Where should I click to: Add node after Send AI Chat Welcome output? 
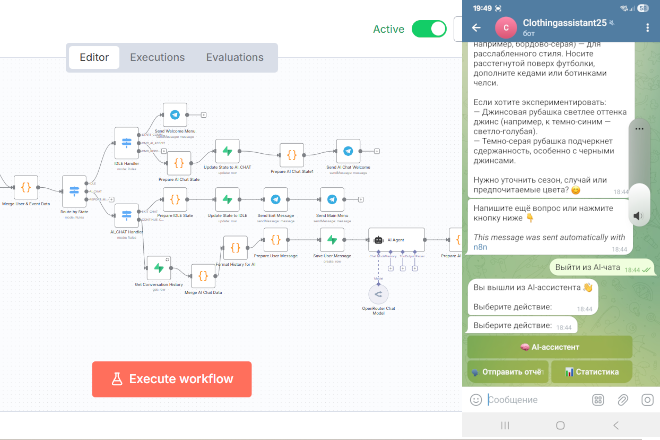pos(377,151)
